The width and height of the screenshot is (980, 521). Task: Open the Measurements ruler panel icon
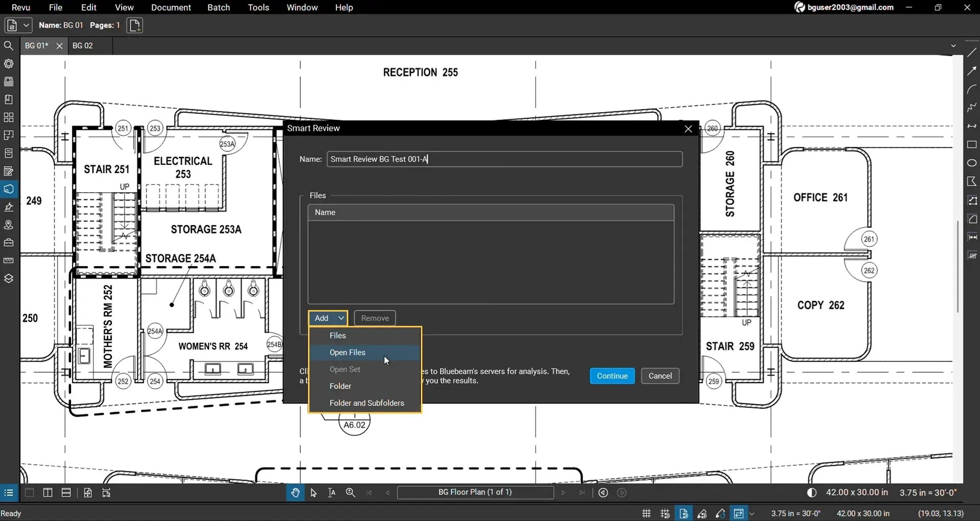(9, 260)
